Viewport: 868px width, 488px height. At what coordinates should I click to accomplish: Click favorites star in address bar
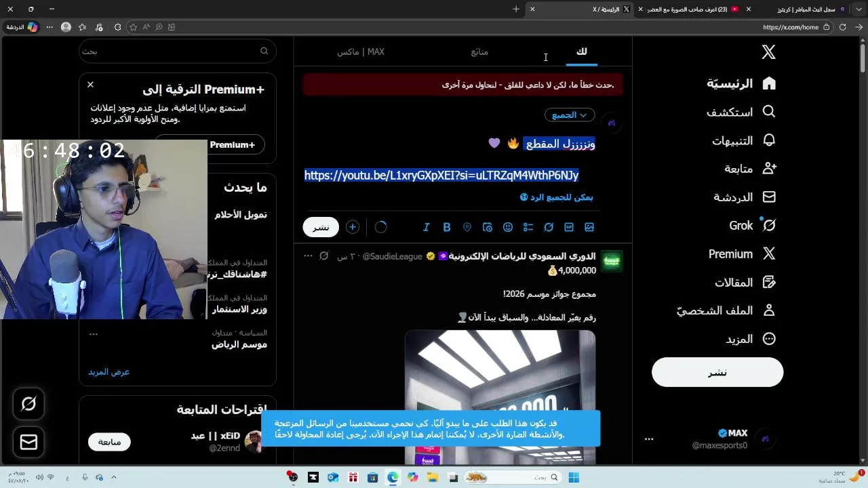[x=134, y=27]
